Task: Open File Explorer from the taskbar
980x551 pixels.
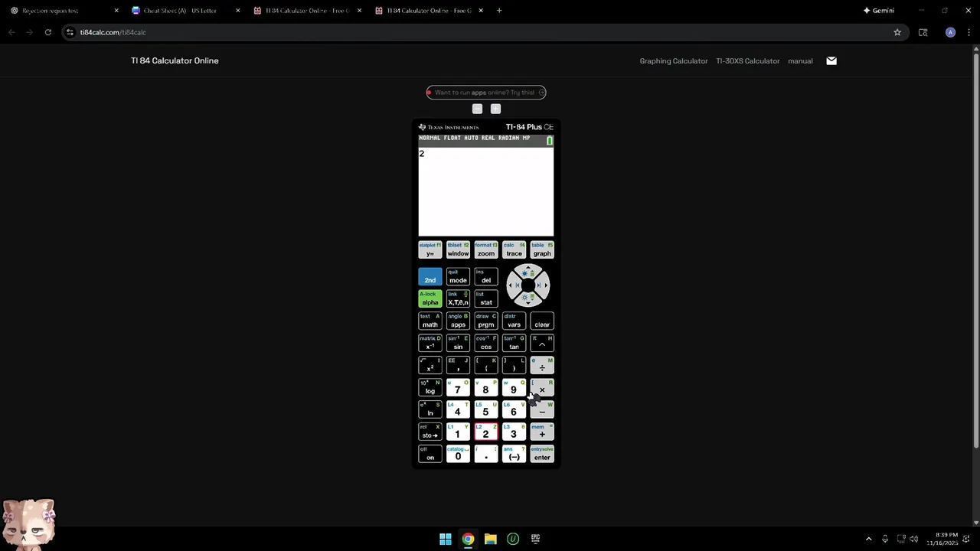Action: (x=491, y=539)
